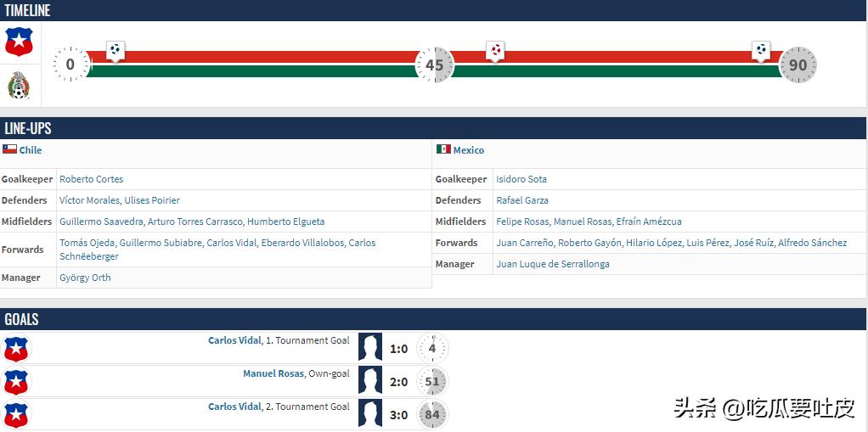Click the minute 51 clock icon
The image size is (868, 432).
click(432, 382)
